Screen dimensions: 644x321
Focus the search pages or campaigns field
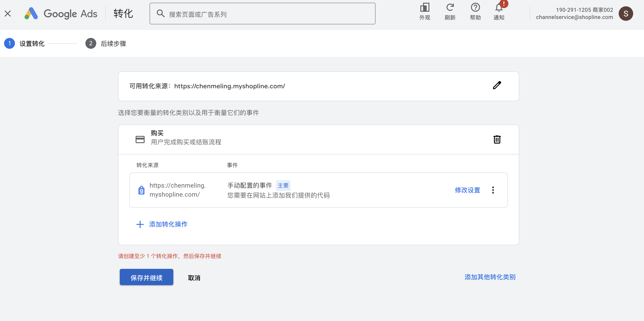point(263,14)
